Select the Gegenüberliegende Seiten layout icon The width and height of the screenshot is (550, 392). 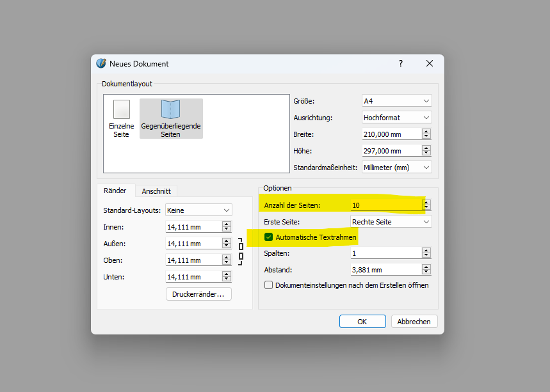click(x=170, y=118)
